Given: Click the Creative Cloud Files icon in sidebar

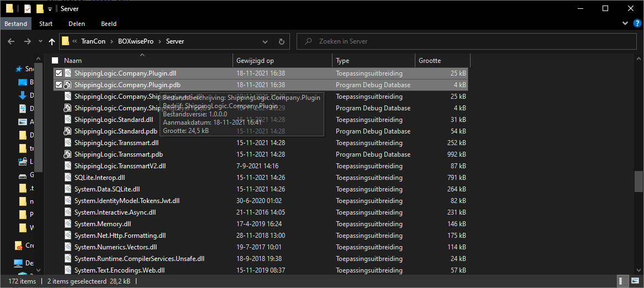Looking at the screenshot, I should pos(18,246).
